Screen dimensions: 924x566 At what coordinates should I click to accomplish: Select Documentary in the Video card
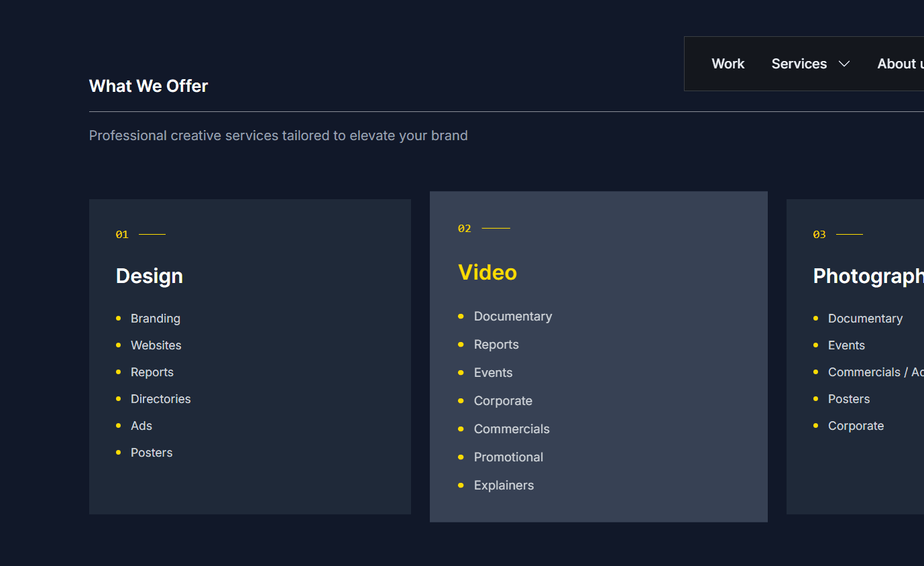(513, 317)
